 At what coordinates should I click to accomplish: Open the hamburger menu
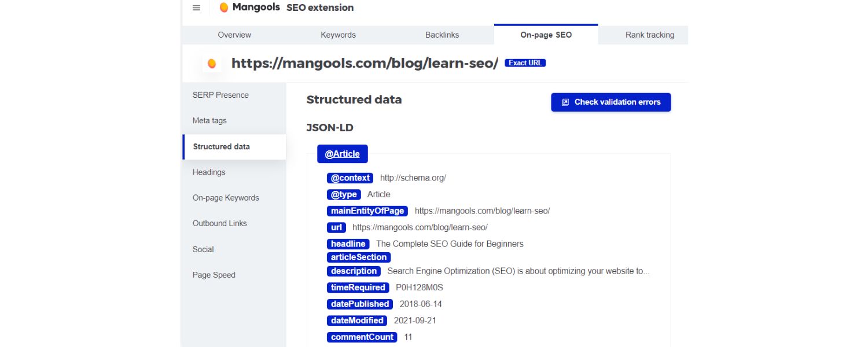(x=196, y=8)
